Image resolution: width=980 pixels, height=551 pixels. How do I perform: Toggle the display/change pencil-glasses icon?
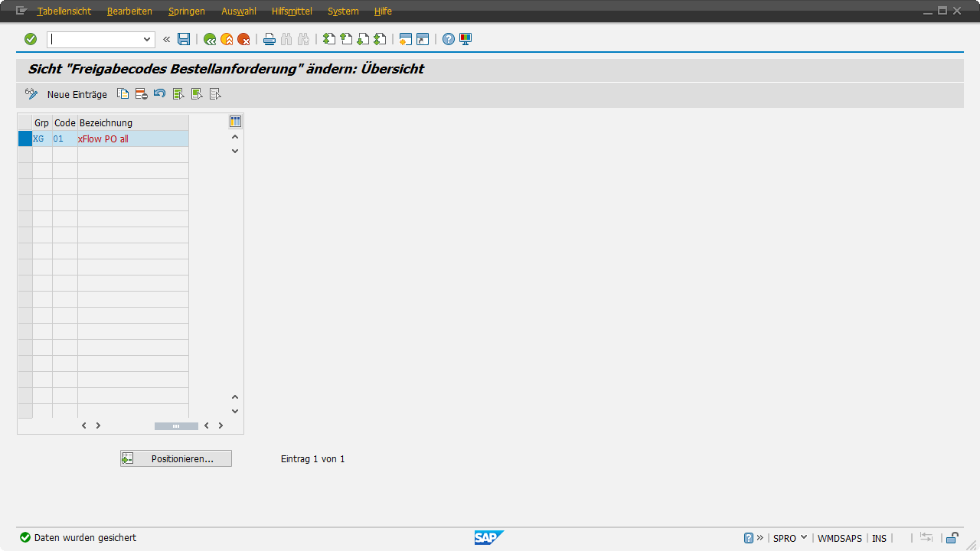coord(31,94)
